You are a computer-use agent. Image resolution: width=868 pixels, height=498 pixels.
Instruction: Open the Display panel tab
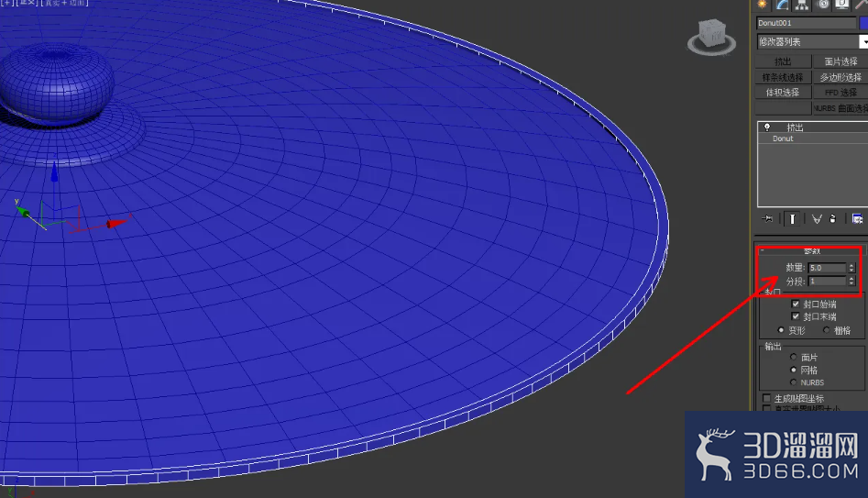click(842, 5)
